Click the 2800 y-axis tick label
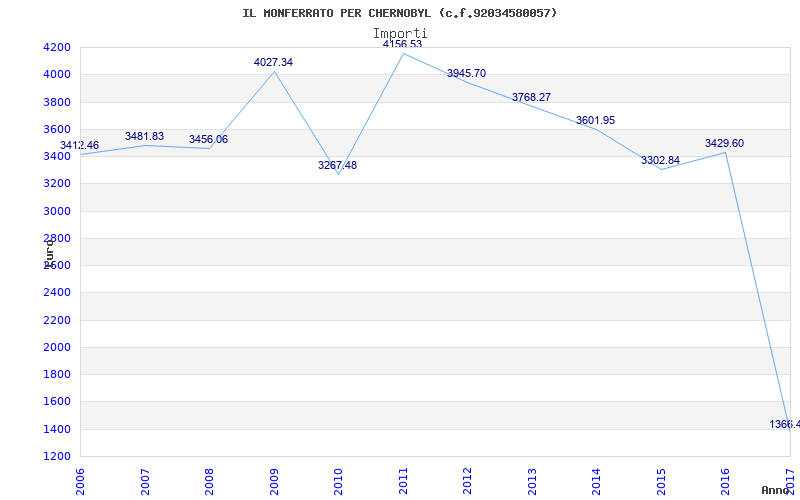Viewport: 800px width, 500px height. tap(57, 238)
